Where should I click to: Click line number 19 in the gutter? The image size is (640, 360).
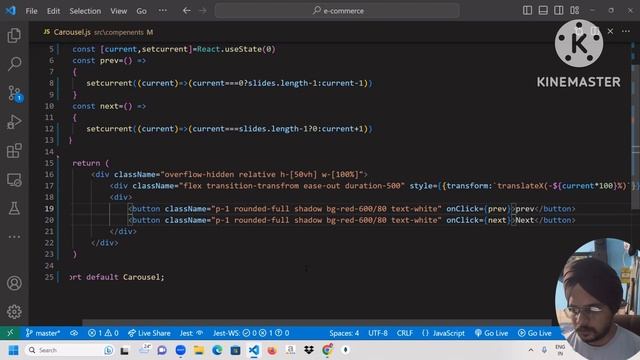(49, 209)
